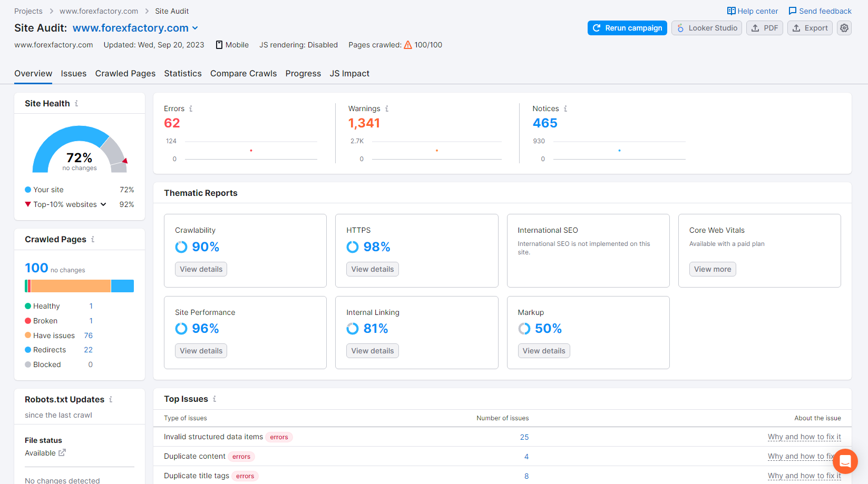The image size is (868, 484).
Task: Open the www.forexfactory.com breadcrumb link
Action: point(99,11)
